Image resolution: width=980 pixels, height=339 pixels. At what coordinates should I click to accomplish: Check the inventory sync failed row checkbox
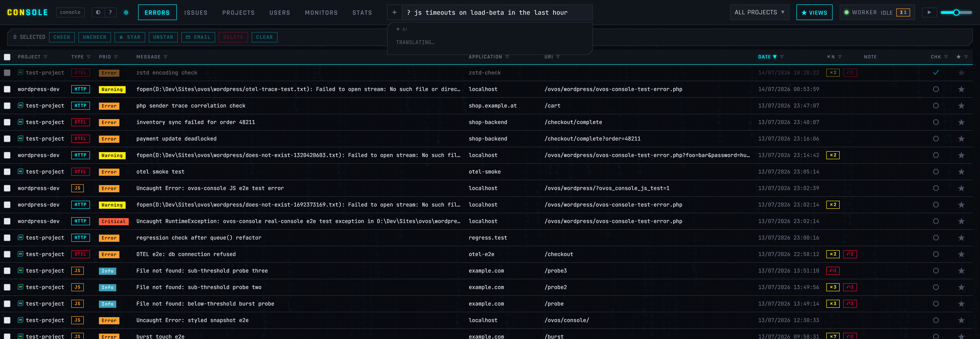7,122
